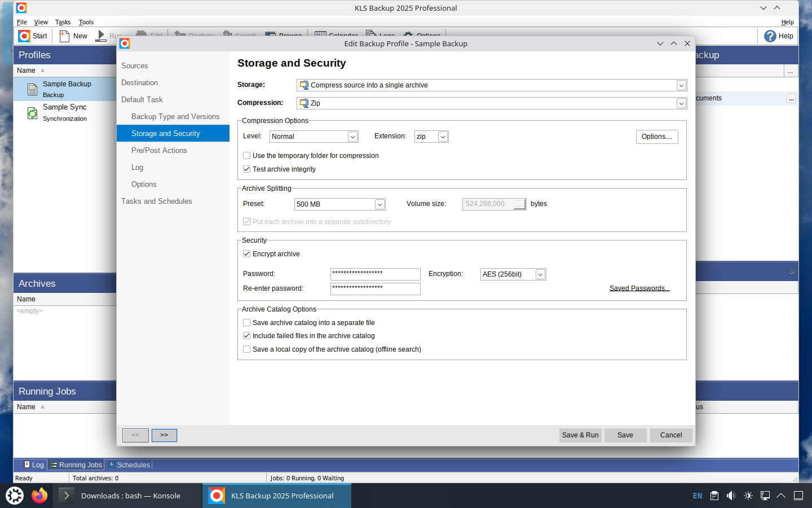The image size is (812, 508).
Task: Toggle Put each archive into separate subdirectory
Action: pyautogui.click(x=246, y=222)
